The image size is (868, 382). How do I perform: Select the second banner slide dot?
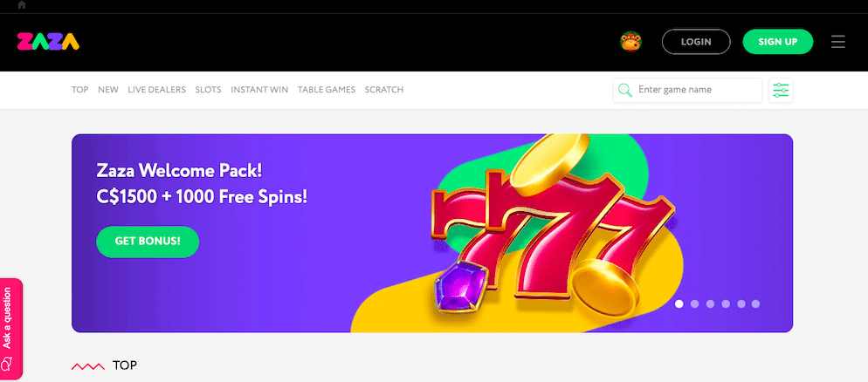(695, 304)
